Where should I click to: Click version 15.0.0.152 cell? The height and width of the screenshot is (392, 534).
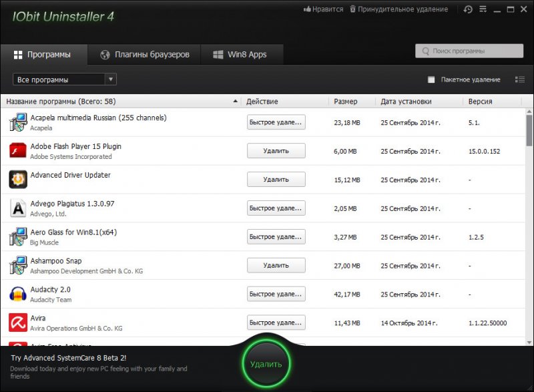click(x=485, y=151)
